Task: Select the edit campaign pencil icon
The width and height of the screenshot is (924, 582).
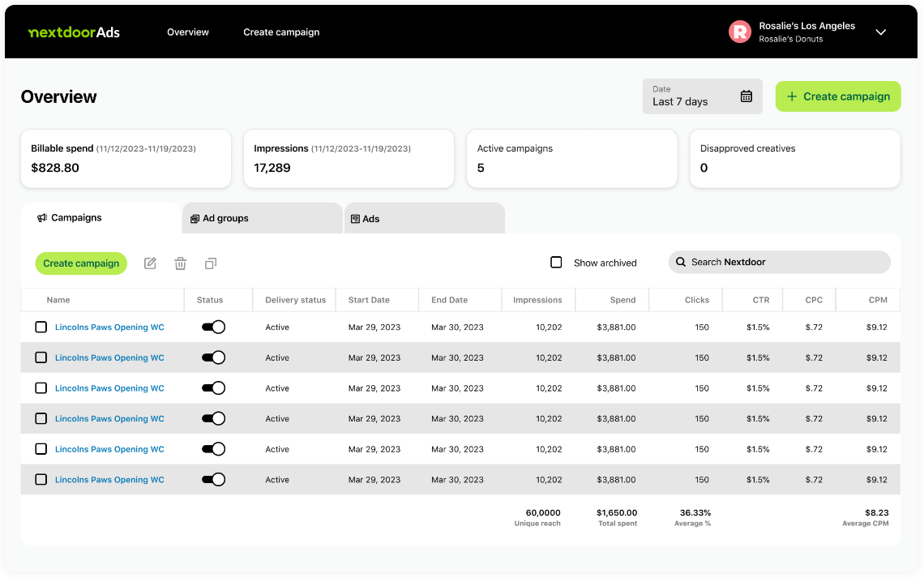Action: coord(150,263)
